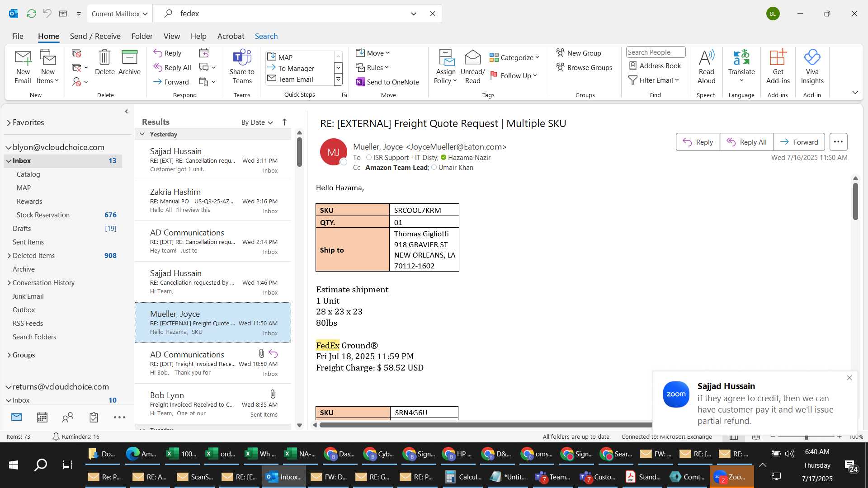Click the Search People field
This screenshot has width=868, height=488.
[x=656, y=52]
